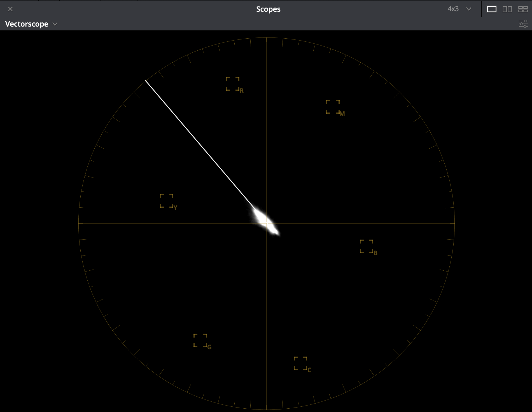Switch to single scope view layout

pos(491,9)
